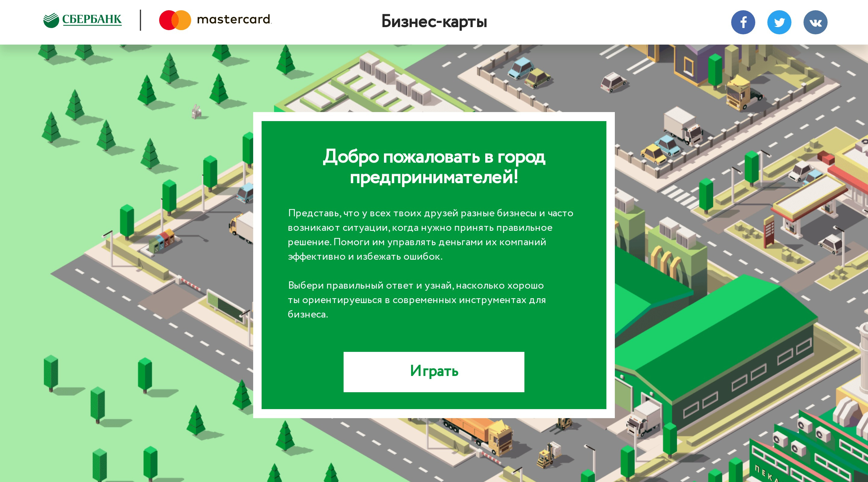
Task: Click the Facebook share icon
Action: (x=743, y=22)
